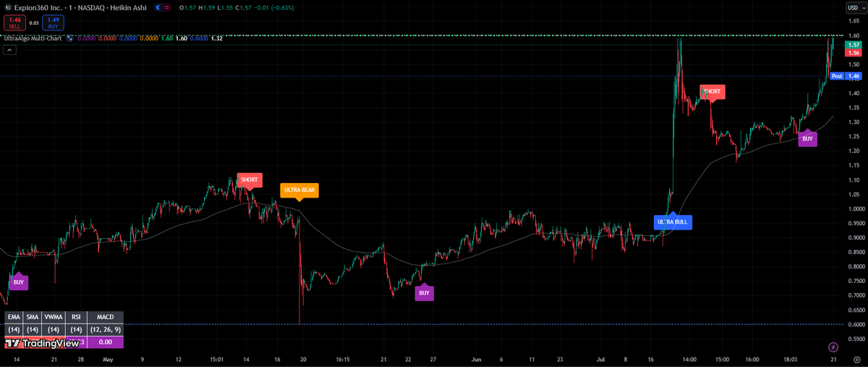868x367 pixels.
Task: Click the green 1.57 price label on scale
Action: point(854,45)
